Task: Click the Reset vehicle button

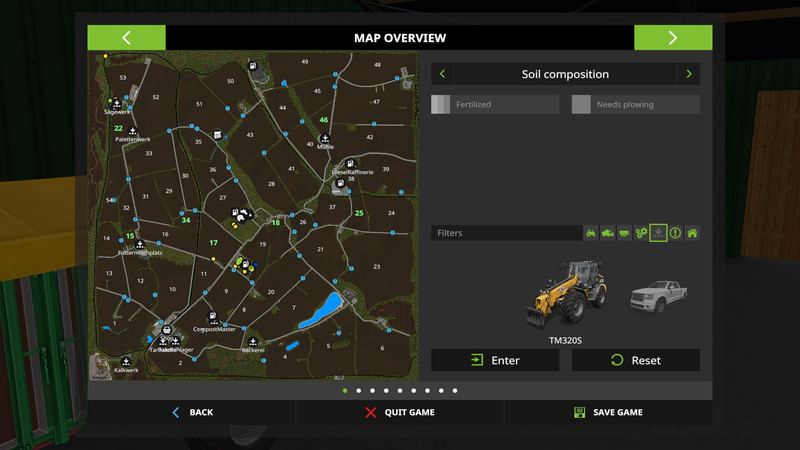Action: 635,360
